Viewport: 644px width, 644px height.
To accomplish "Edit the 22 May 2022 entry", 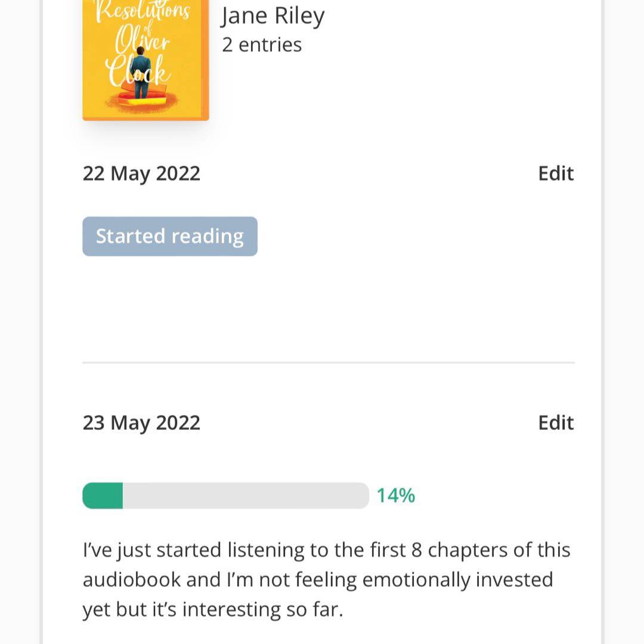I will pos(556,174).
